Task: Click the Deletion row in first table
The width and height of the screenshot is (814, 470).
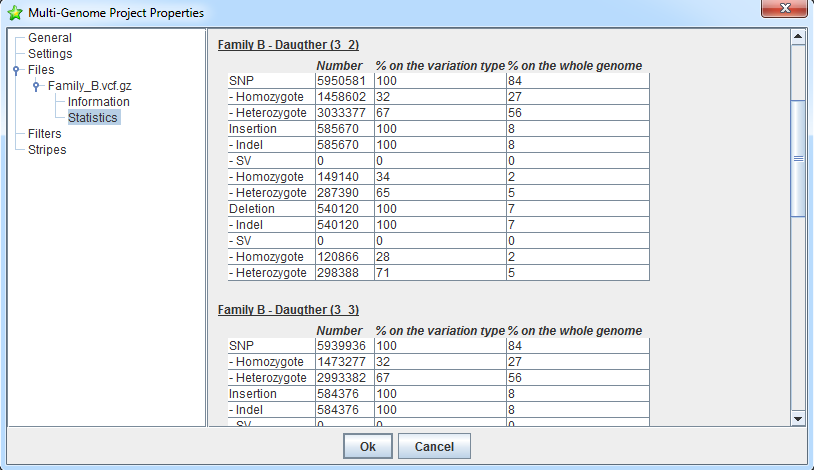Action: pos(252,209)
